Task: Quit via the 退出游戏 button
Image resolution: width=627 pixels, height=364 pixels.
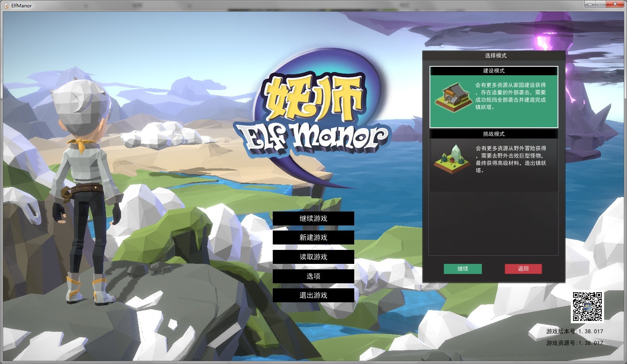Action: point(313,295)
